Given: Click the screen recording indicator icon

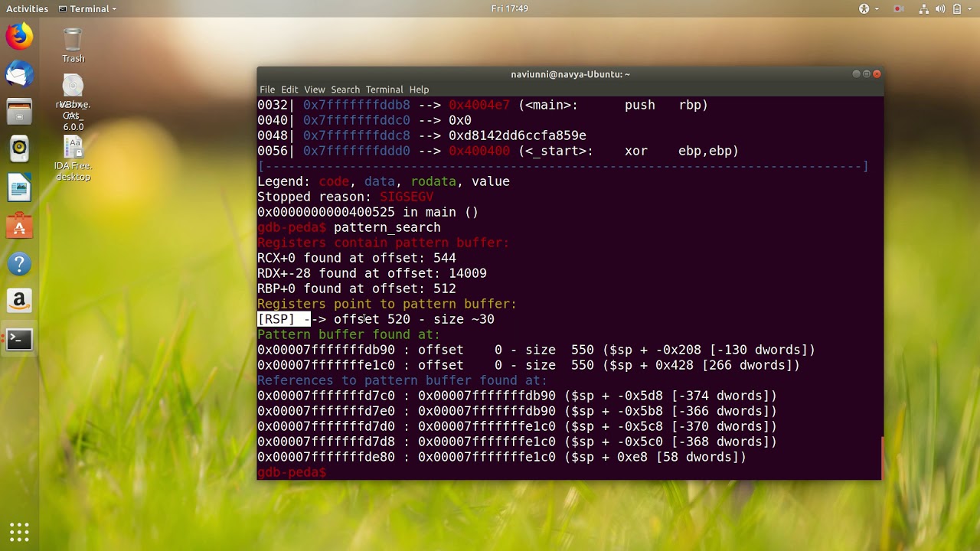Looking at the screenshot, I should click(898, 8).
